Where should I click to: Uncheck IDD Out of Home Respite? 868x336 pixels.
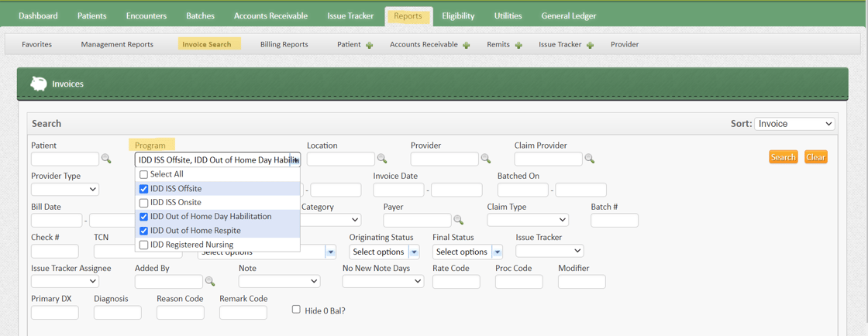[144, 231]
